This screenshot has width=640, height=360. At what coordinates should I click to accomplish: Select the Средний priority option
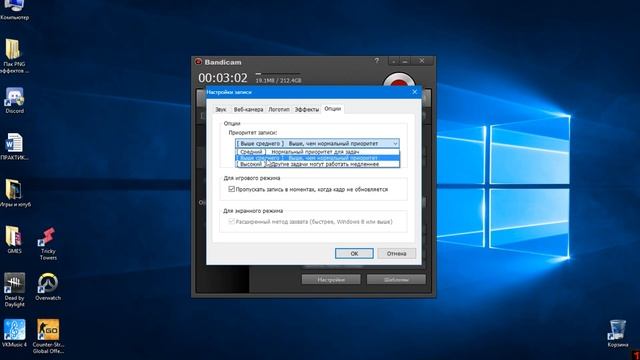pos(318,152)
